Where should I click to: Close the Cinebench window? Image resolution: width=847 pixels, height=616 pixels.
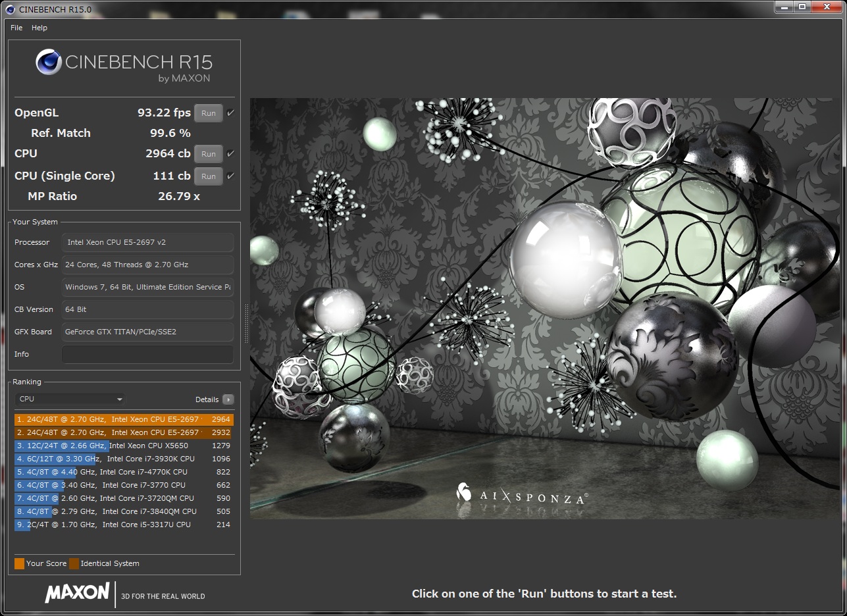[x=827, y=7]
